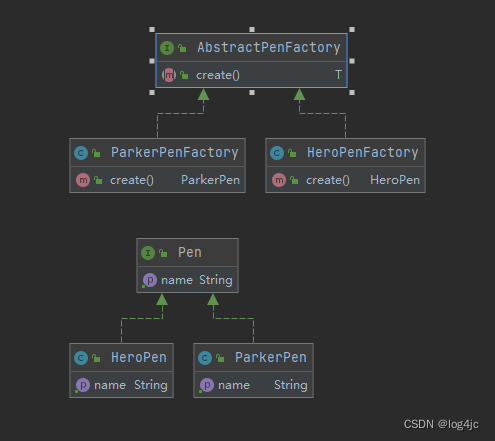Click the lock icon in ParkerPenFactory create() row
495x441 pixels.
point(98,180)
